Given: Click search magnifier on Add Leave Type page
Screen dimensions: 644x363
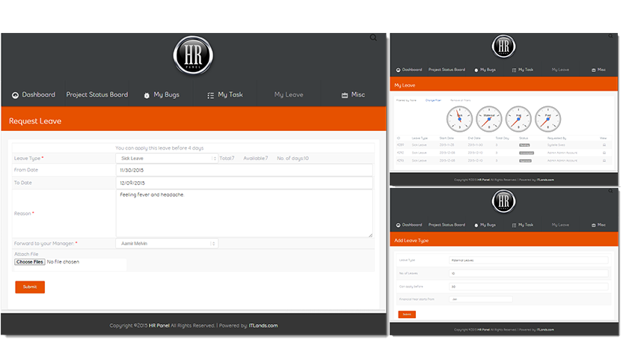Looking at the screenshot, I should pyautogui.click(x=611, y=191).
